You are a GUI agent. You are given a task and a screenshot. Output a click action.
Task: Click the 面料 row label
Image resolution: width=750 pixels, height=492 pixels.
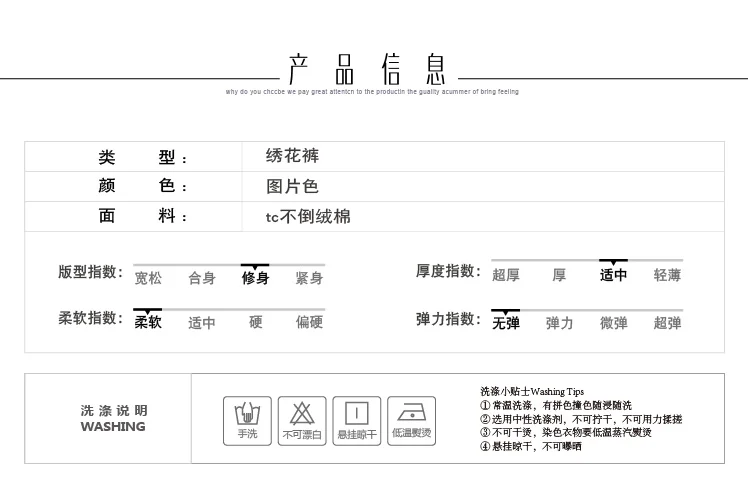[143, 216]
